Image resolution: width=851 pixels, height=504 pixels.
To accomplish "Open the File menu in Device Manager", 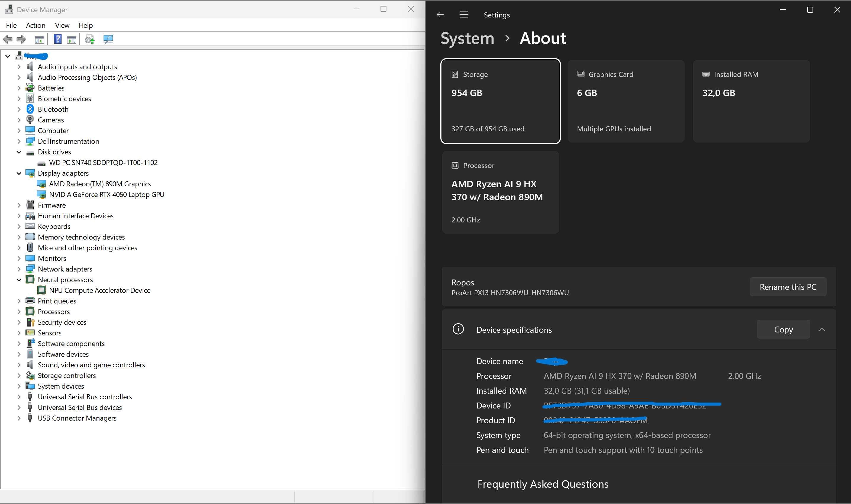I will coord(11,25).
